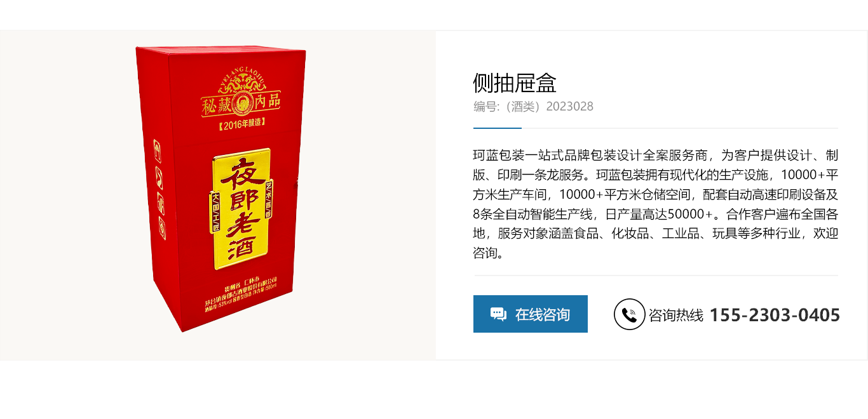This screenshot has width=868, height=419.
Task: Click the circular phone handset icon
Action: [629, 314]
